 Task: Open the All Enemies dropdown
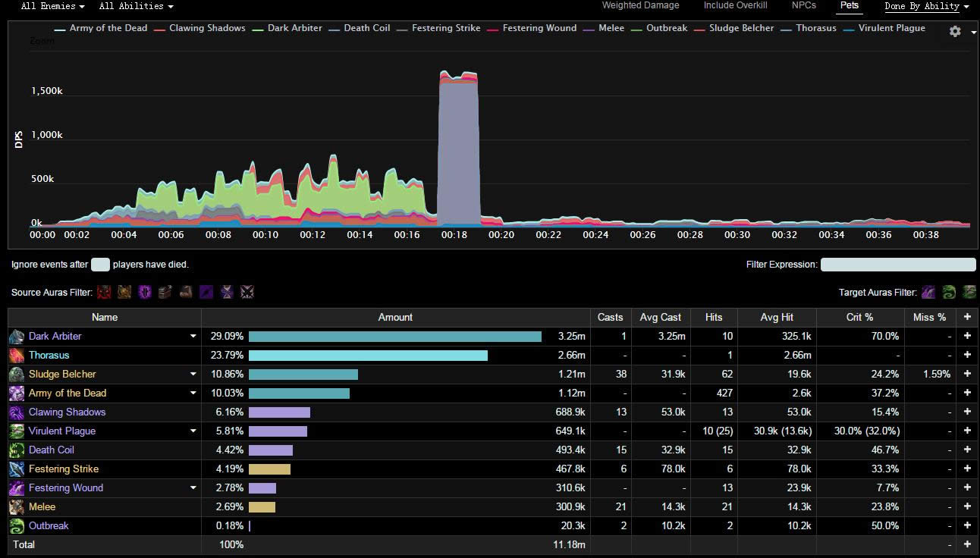tap(53, 6)
